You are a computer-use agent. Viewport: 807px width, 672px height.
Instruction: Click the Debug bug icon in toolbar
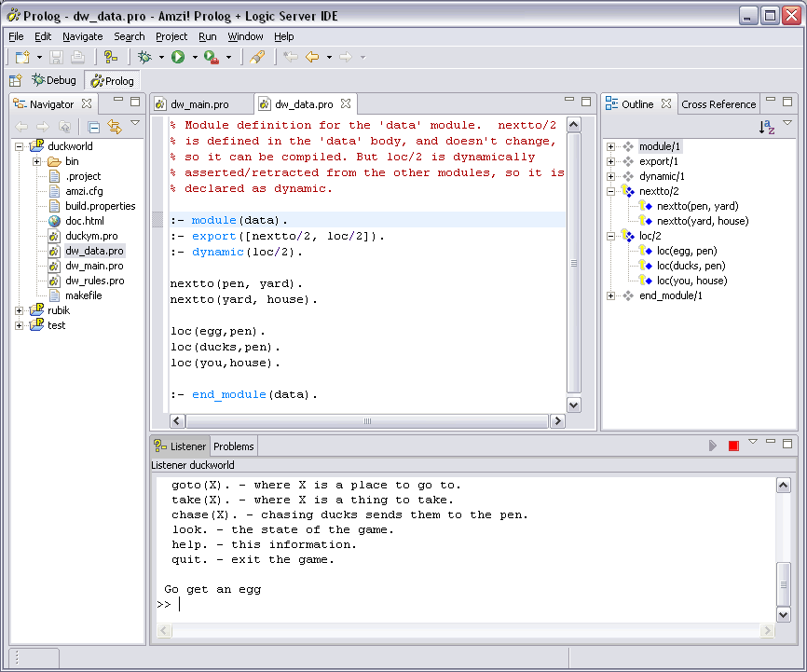[145, 57]
